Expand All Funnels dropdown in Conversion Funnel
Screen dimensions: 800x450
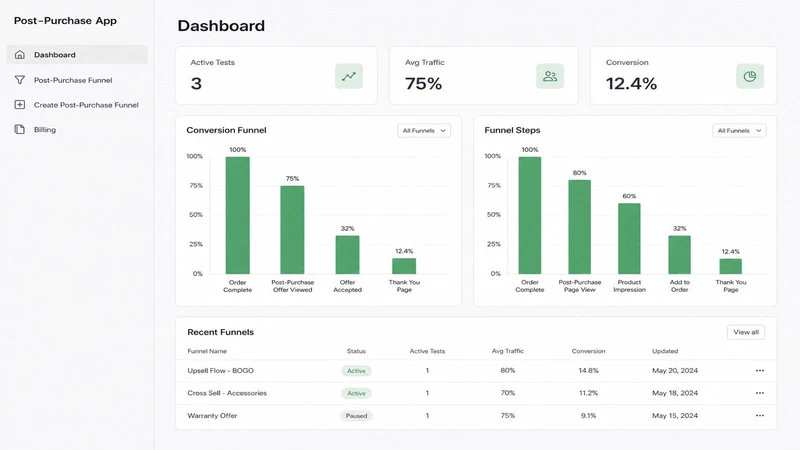click(424, 131)
